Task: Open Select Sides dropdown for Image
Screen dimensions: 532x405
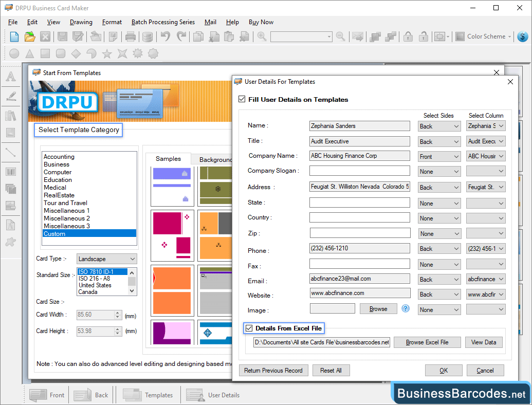Action: 439,309
